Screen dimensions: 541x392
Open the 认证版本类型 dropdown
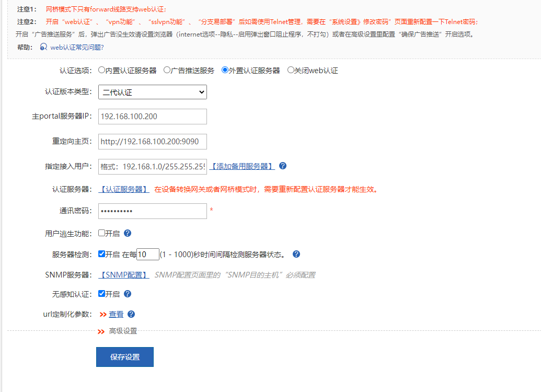click(x=153, y=92)
